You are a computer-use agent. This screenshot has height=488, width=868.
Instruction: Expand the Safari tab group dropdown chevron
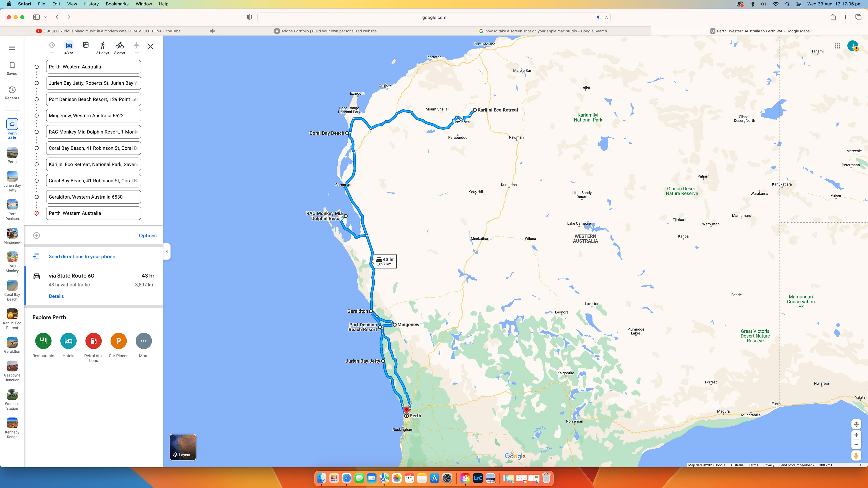click(45, 17)
